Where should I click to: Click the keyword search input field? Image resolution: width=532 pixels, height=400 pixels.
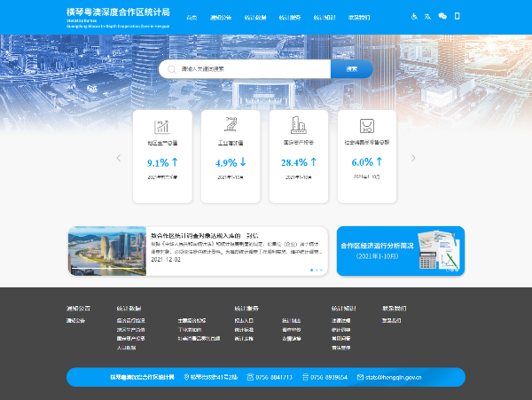click(x=251, y=68)
